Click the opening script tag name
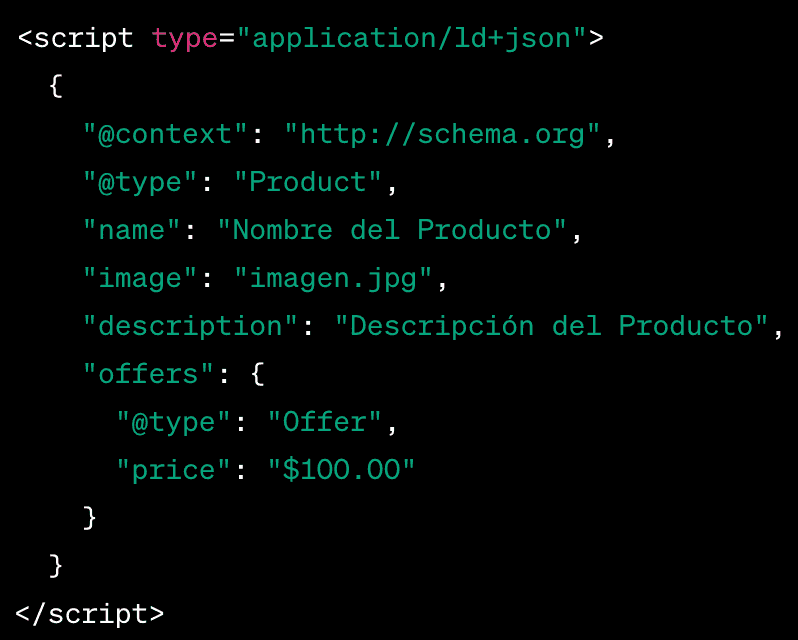Viewport: 798px width, 640px height. [x=84, y=38]
